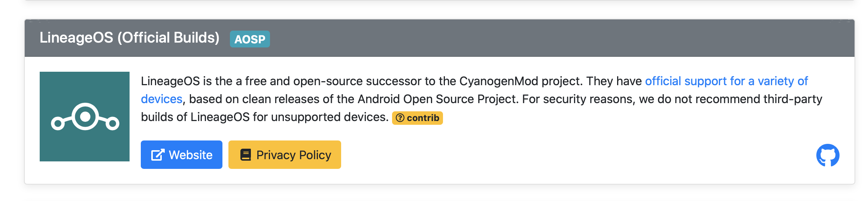868x201 pixels.
Task: Follow the "official support for a variety of" link
Action: pos(726,81)
